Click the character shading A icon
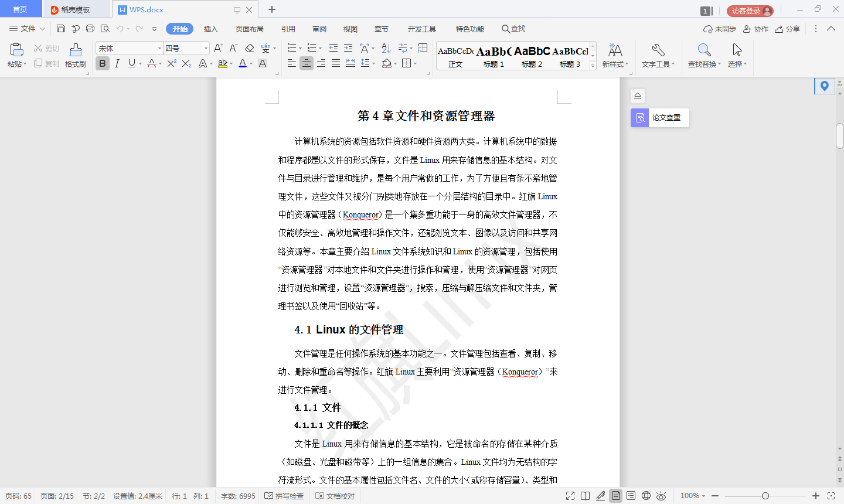 pyautogui.click(x=263, y=63)
